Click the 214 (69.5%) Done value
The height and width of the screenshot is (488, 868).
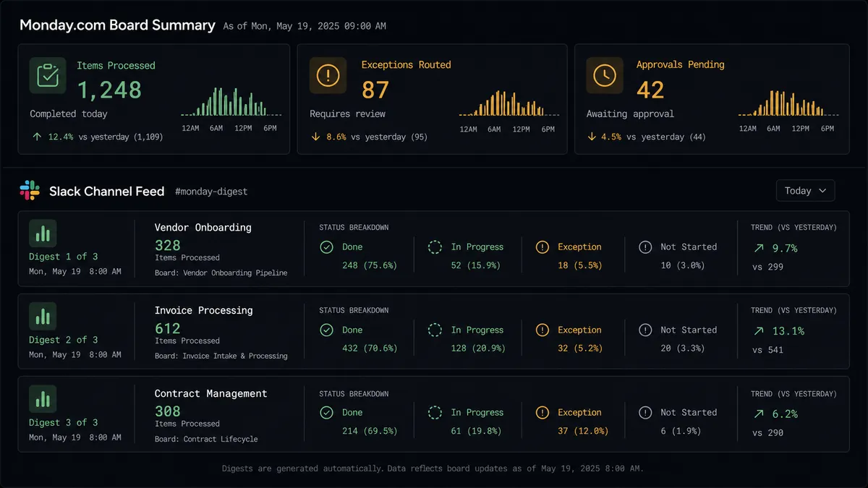370,431
